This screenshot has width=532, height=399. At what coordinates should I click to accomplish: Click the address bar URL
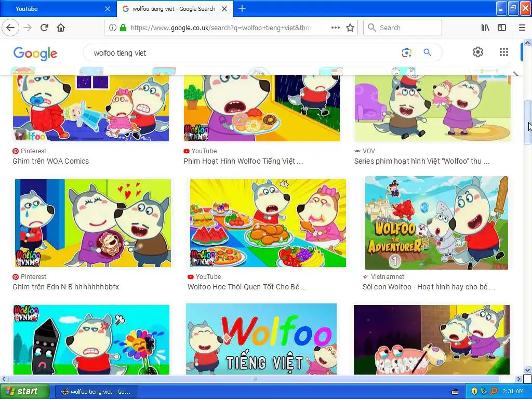click(x=220, y=28)
